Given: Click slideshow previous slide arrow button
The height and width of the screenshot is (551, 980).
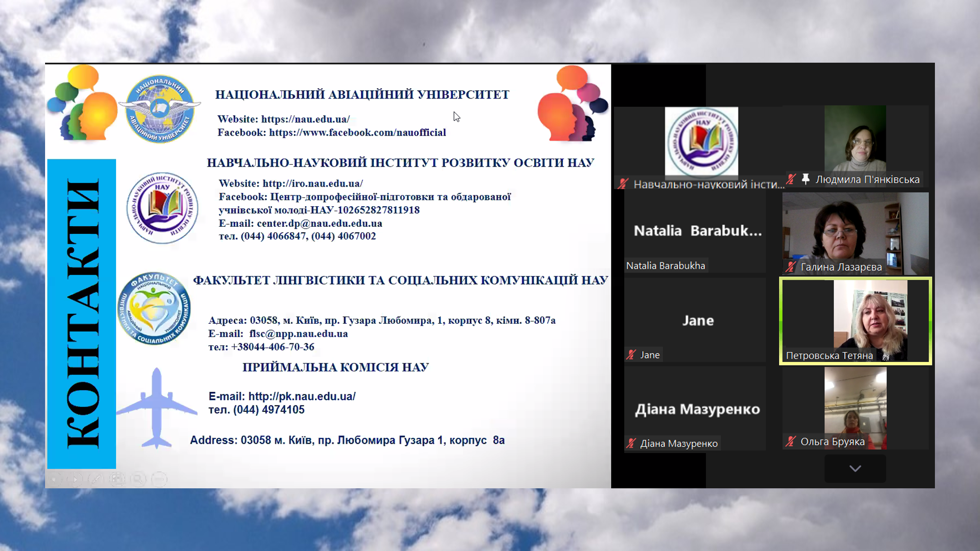Looking at the screenshot, I should pyautogui.click(x=54, y=479).
